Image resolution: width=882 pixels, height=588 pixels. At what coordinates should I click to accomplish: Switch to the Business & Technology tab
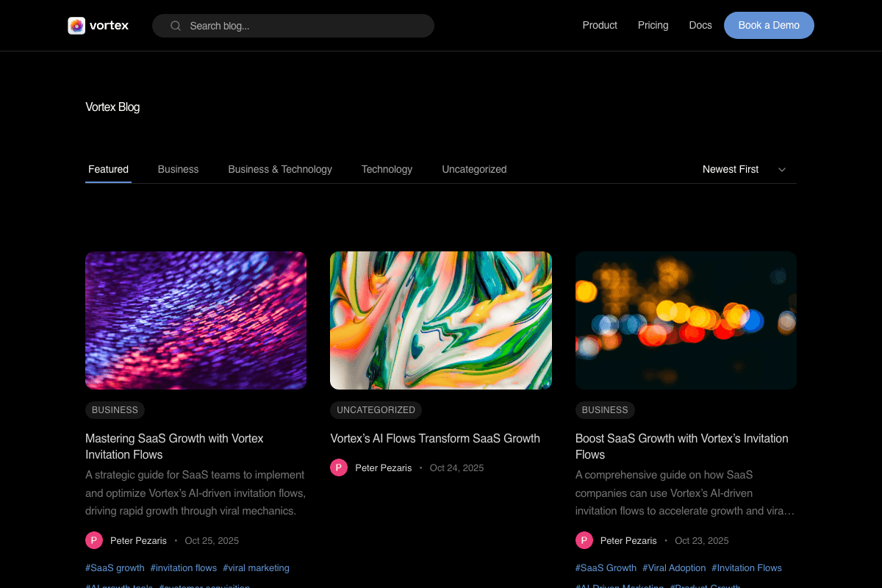[280, 169]
